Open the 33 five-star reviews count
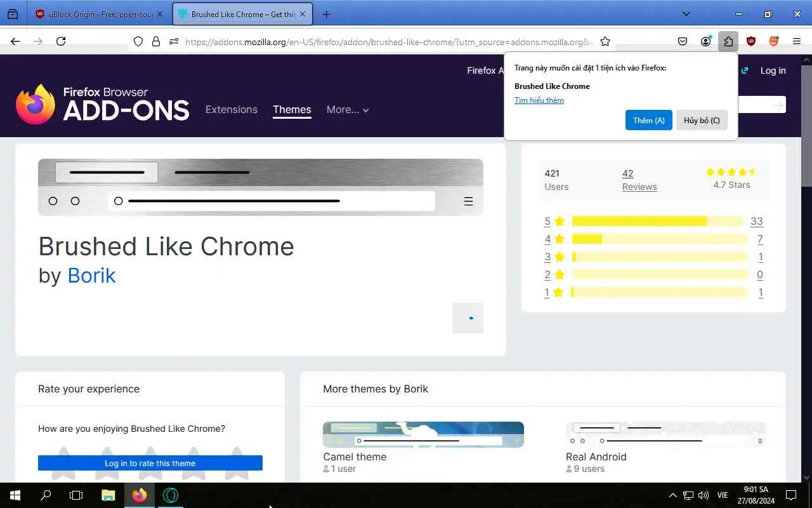 click(x=756, y=221)
